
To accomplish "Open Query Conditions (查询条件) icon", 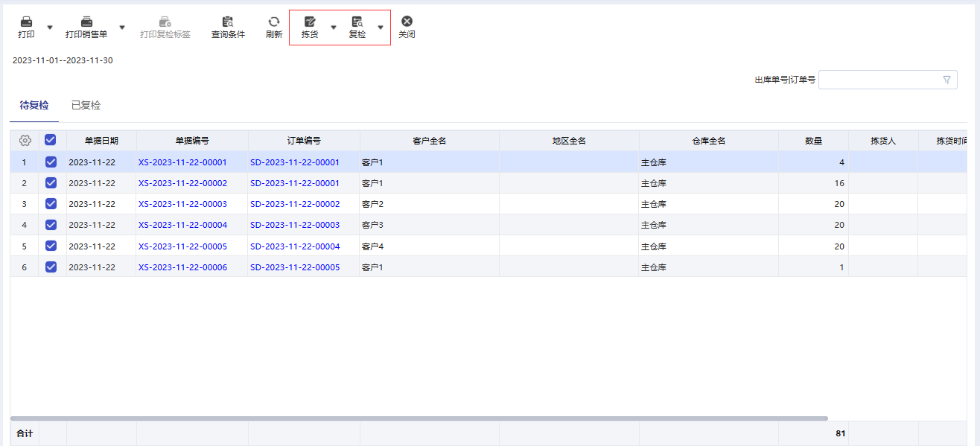I will pyautogui.click(x=228, y=22).
